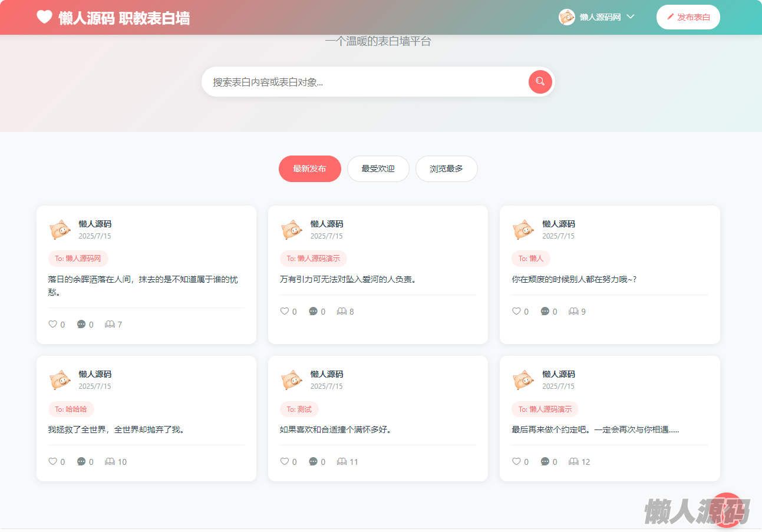Click the To: 测试 recipient tag
762x532 pixels.
pos(299,409)
